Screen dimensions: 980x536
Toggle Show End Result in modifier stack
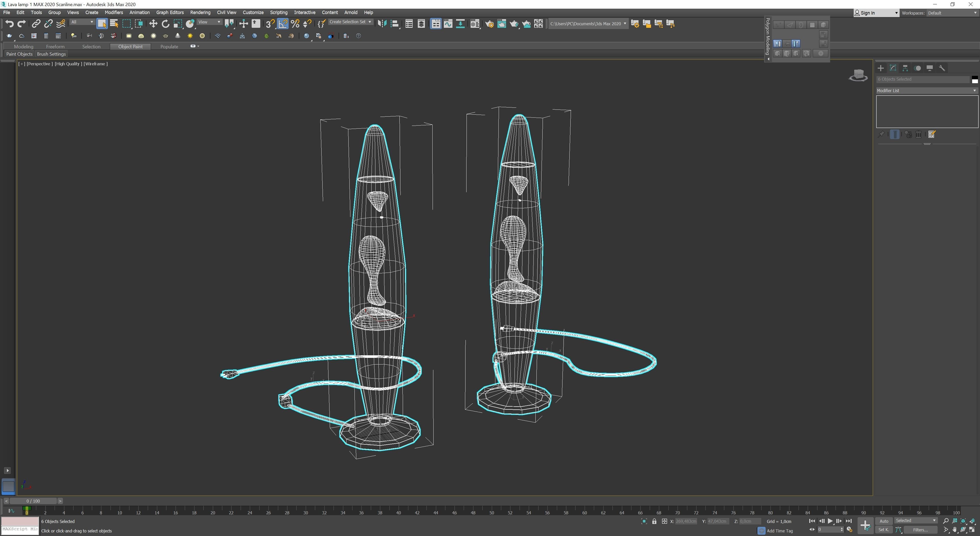coord(895,134)
